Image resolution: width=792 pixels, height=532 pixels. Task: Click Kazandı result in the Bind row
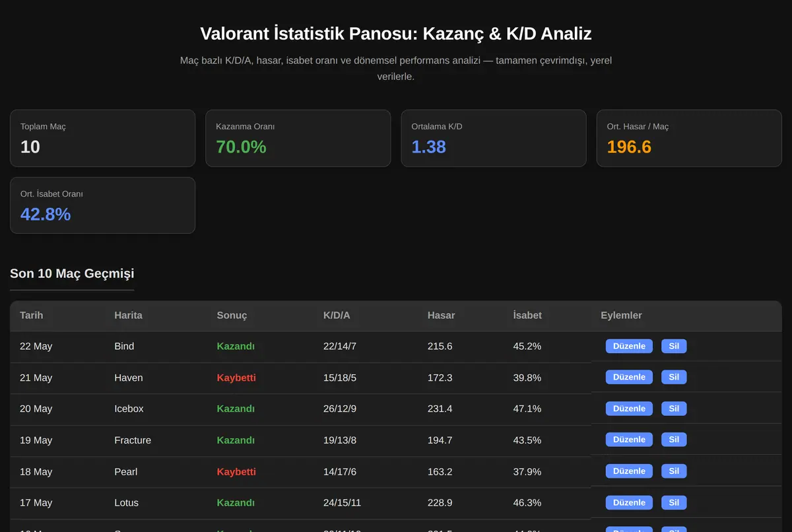(x=236, y=347)
